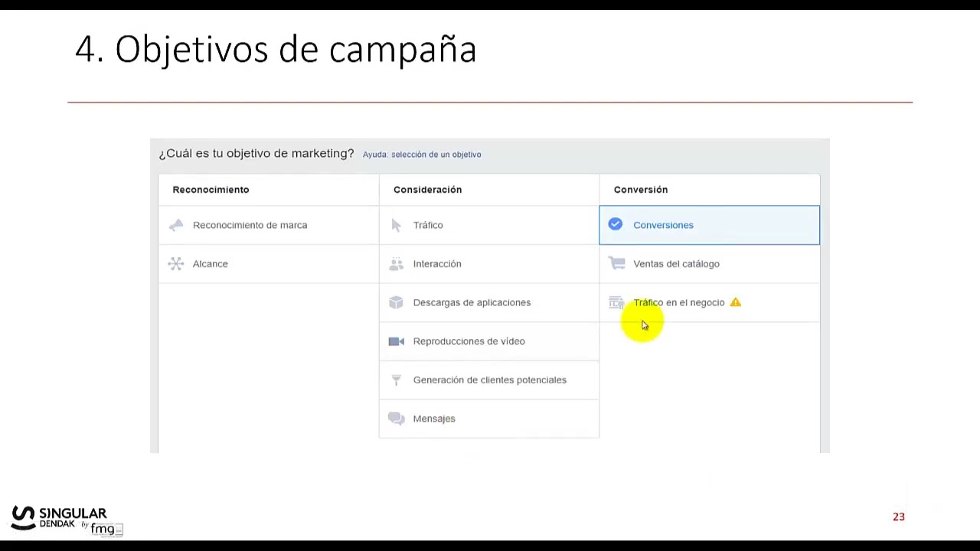This screenshot has width=980, height=551.
Task: Click the blue checkmark icon beside Conversiones
Action: [616, 224]
